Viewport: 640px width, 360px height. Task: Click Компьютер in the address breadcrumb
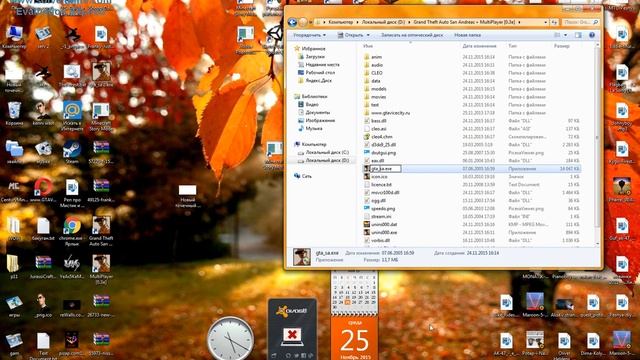coord(341,22)
